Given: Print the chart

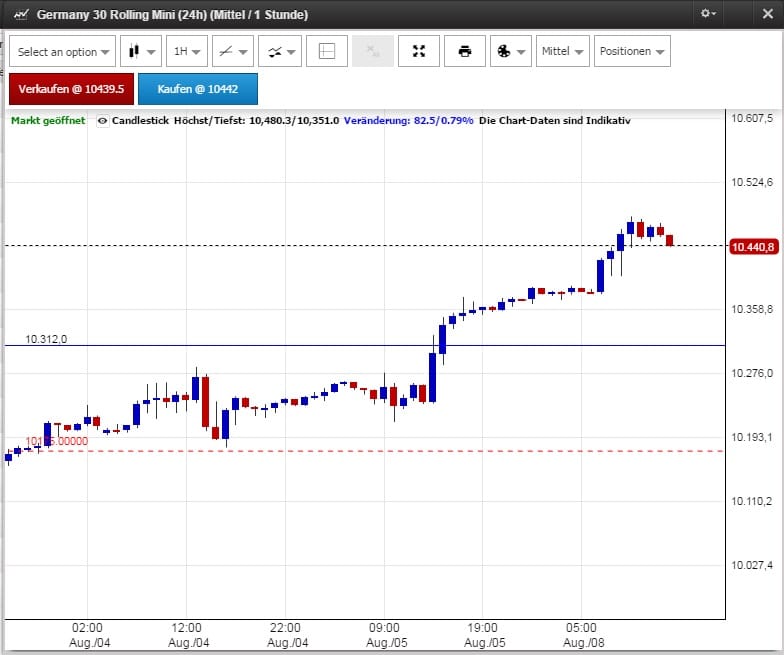Looking at the screenshot, I should pos(464,51).
